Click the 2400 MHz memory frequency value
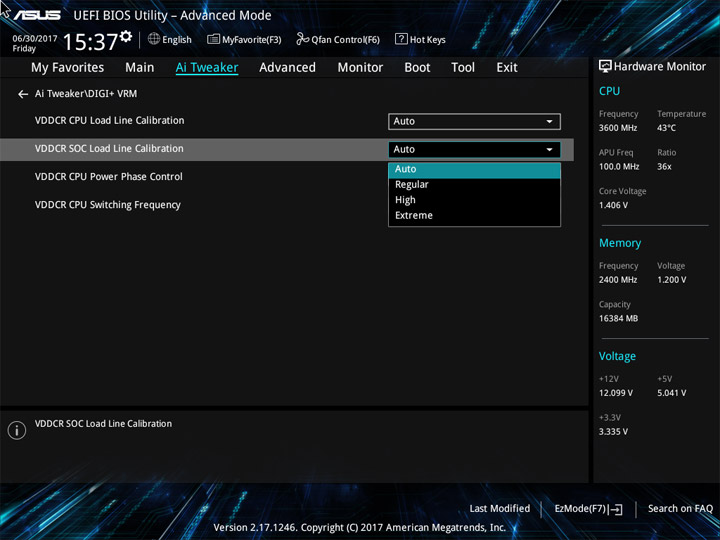Image resolution: width=720 pixels, height=540 pixels. click(618, 280)
